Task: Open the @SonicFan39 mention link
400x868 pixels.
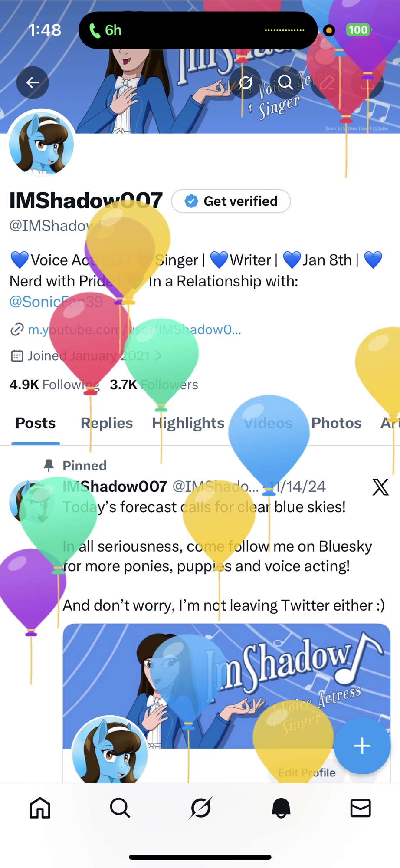Action: [56, 302]
